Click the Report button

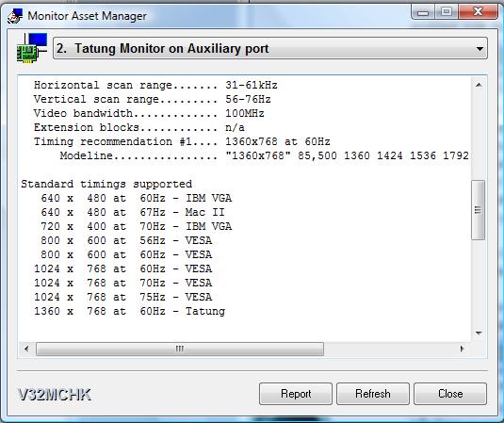pos(296,394)
